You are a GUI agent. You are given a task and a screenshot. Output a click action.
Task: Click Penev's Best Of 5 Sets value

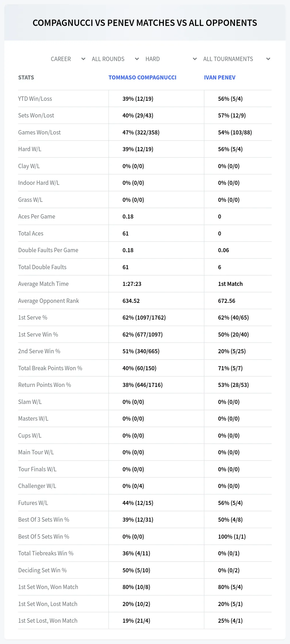pos(232,537)
